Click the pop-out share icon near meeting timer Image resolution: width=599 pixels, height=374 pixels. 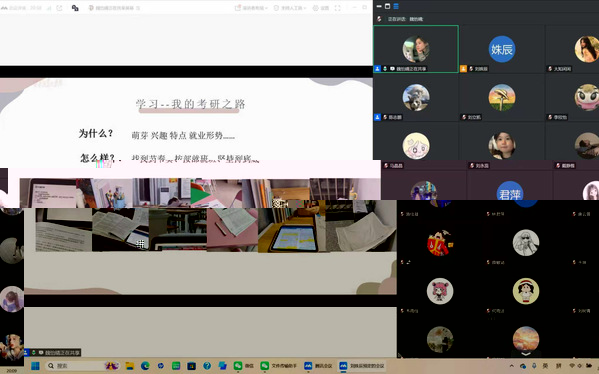tap(59, 8)
